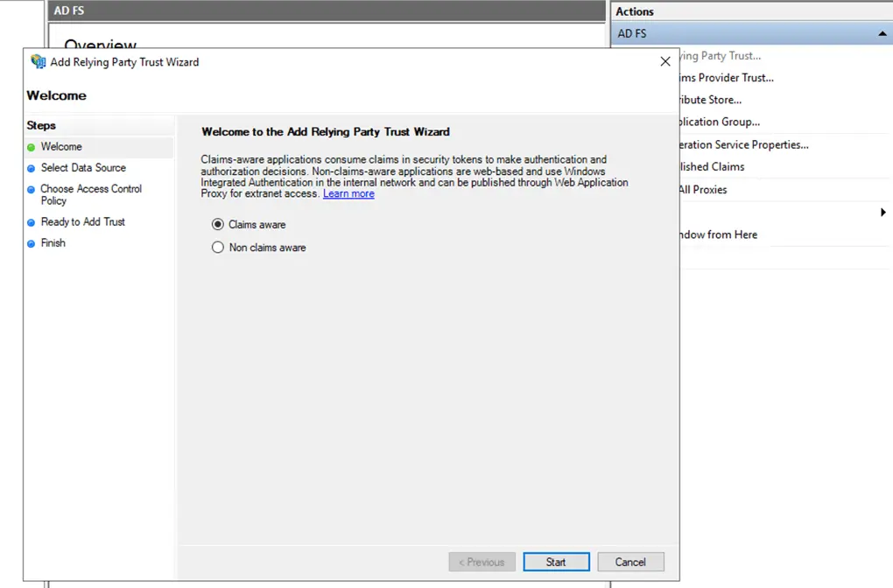Open Claims Provider Trust action

coord(727,78)
